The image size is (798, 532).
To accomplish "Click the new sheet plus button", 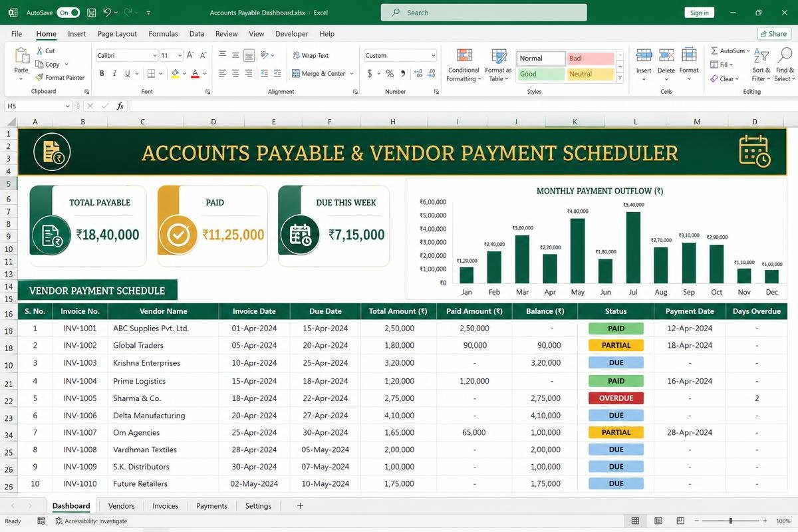I will tap(300, 506).
